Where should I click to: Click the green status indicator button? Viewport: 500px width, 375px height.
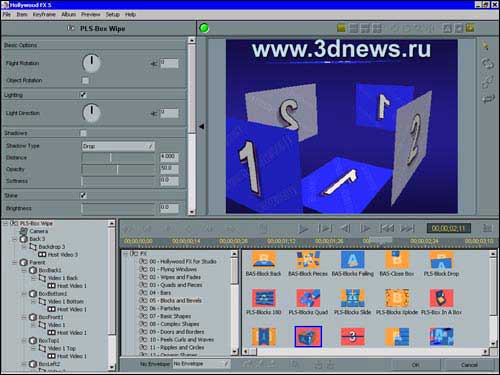(204, 28)
